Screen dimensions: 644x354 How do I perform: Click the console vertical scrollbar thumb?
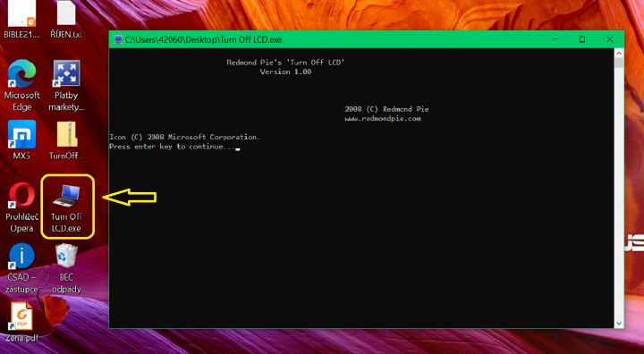click(619, 63)
